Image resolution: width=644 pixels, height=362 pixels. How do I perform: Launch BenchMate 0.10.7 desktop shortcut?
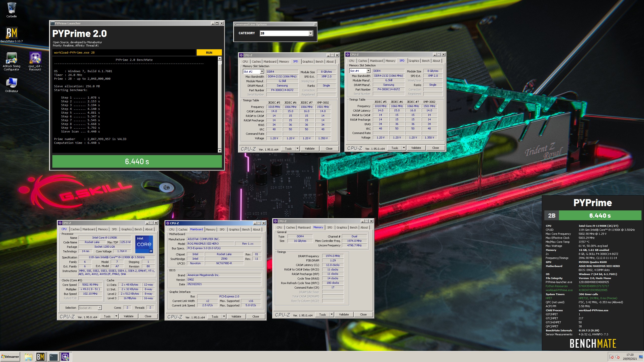[x=12, y=35]
